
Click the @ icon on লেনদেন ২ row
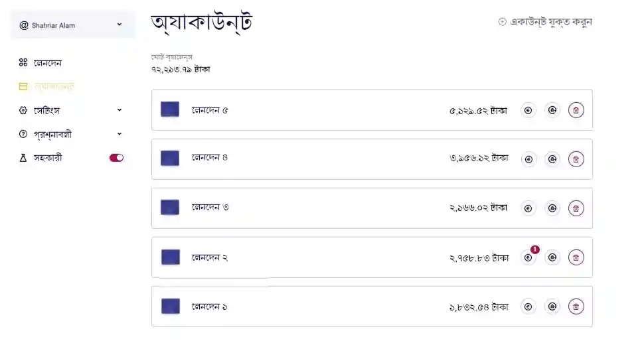coord(552,257)
